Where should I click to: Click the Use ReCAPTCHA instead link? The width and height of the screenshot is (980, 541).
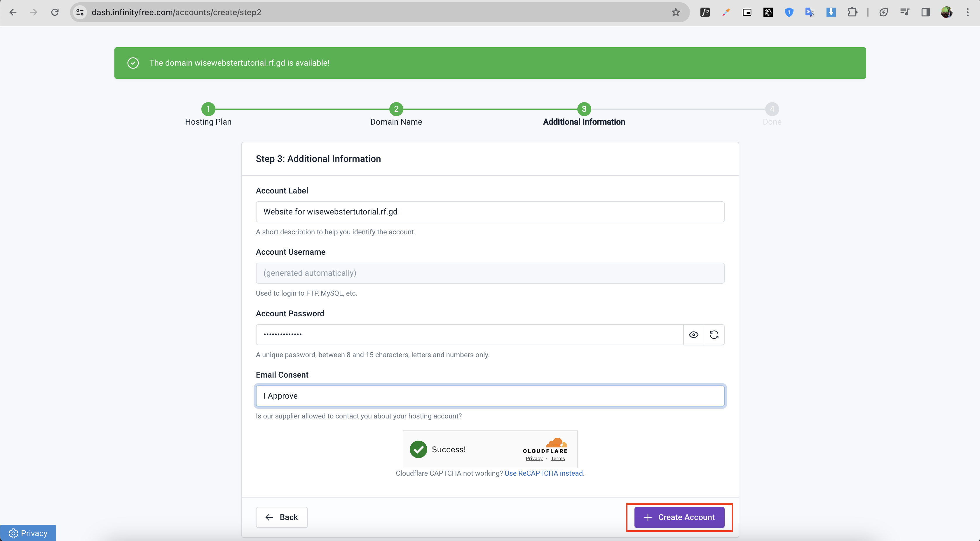(x=544, y=473)
